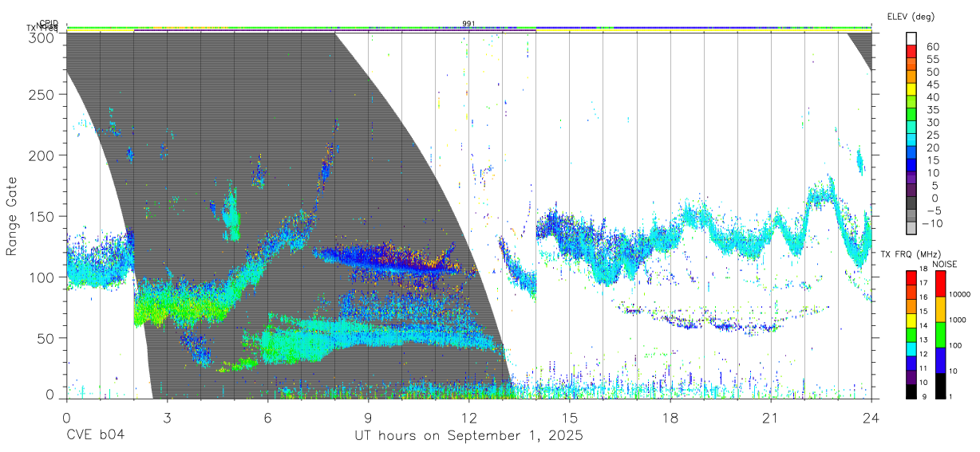Click the white top swatch of elevation bar
Image resolution: width=980 pixels, height=452 pixels.
[912, 38]
